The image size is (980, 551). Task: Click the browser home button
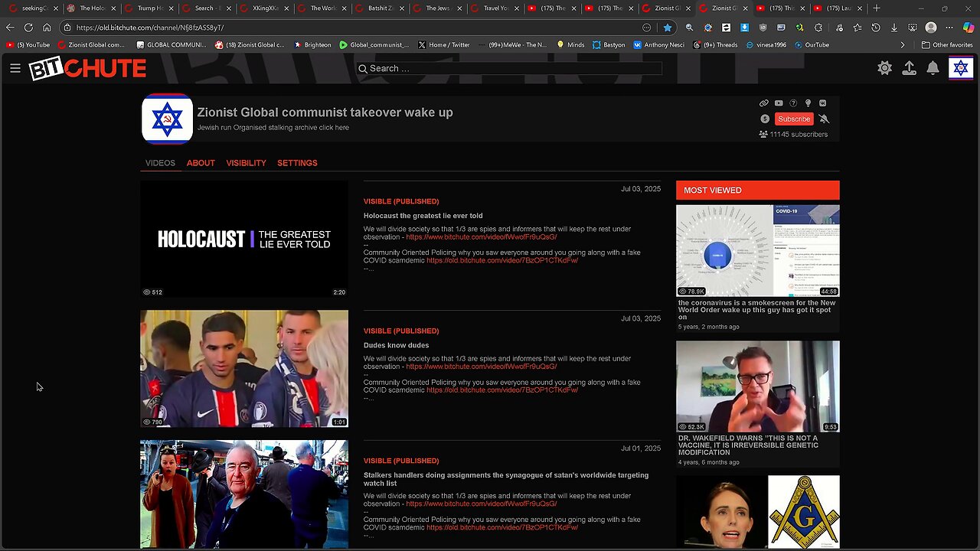coord(47,27)
